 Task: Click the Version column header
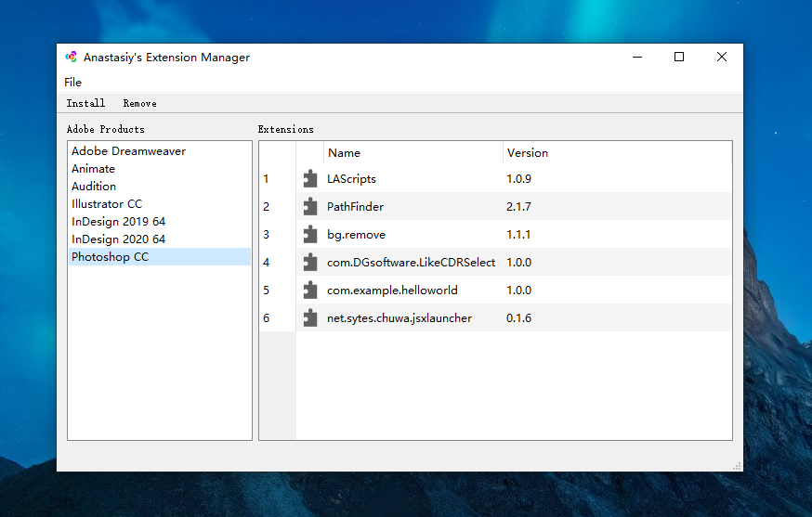click(527, 153)
